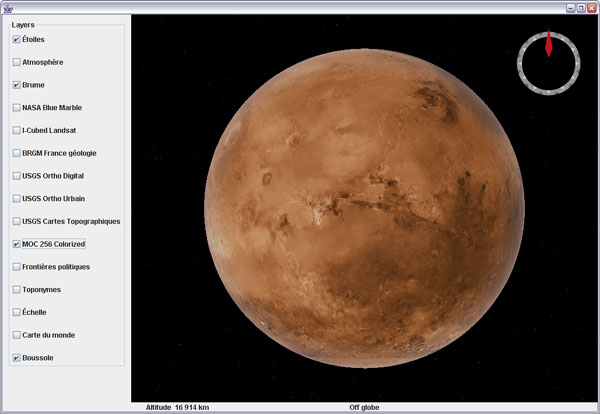The width and height of the screenshot is (600, 414).
Task: Close the application window
Action: [x=592, y=8]
